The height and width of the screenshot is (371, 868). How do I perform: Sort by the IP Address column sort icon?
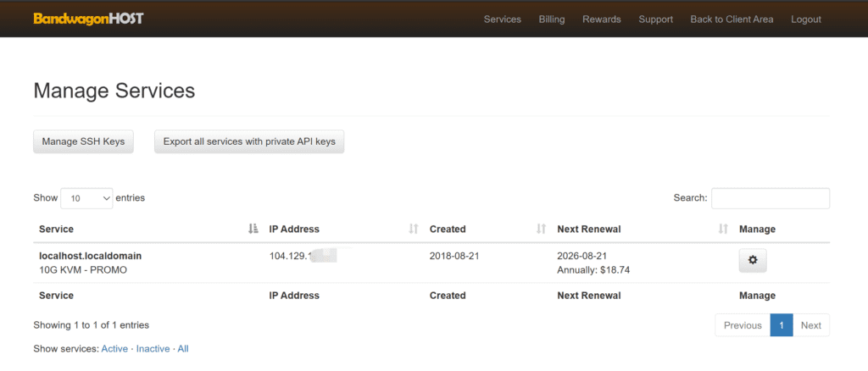(x=414, y=229)
